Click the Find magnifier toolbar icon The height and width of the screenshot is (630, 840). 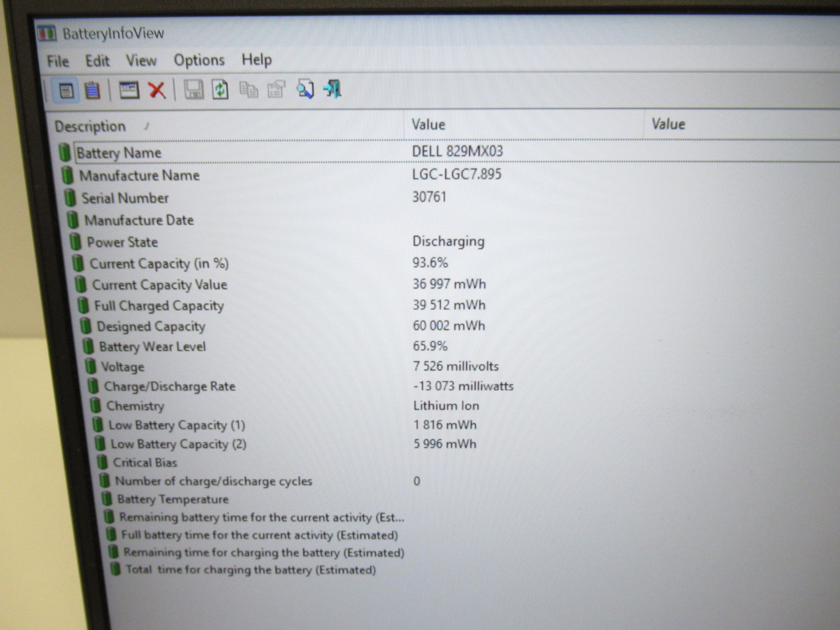305,89
